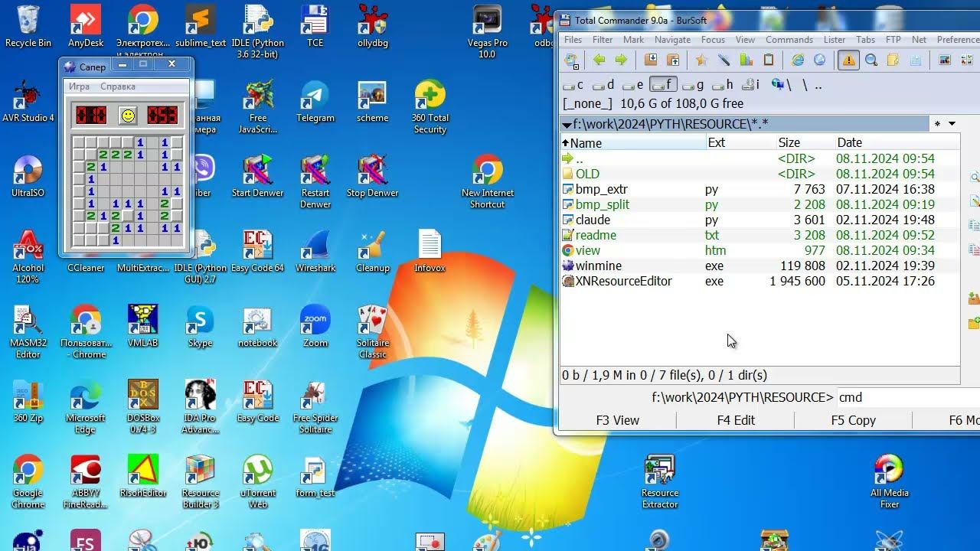Open the FTP menu
Screen dimensions: 980x551
click(893, 40)
